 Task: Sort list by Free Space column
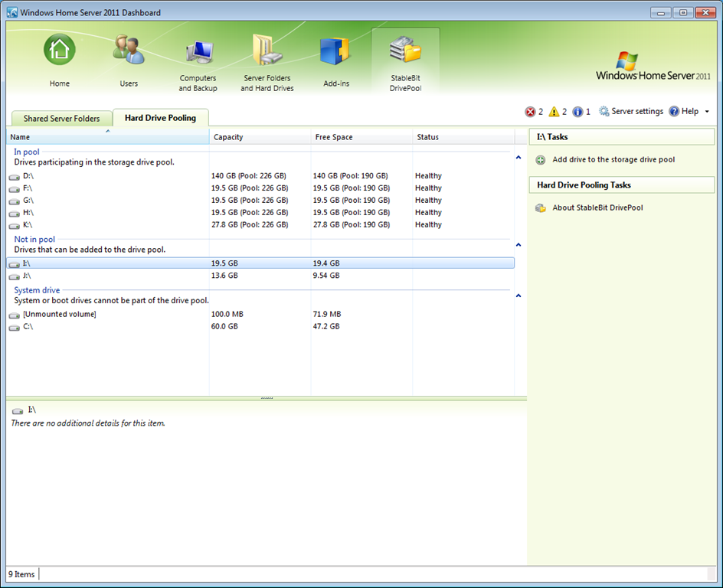[x=361, y=137]
